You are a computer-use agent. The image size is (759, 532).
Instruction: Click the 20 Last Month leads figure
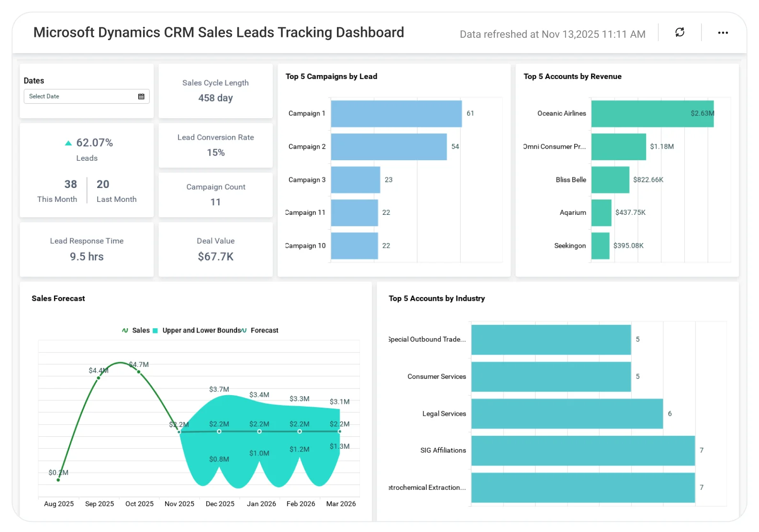point(103,184)
